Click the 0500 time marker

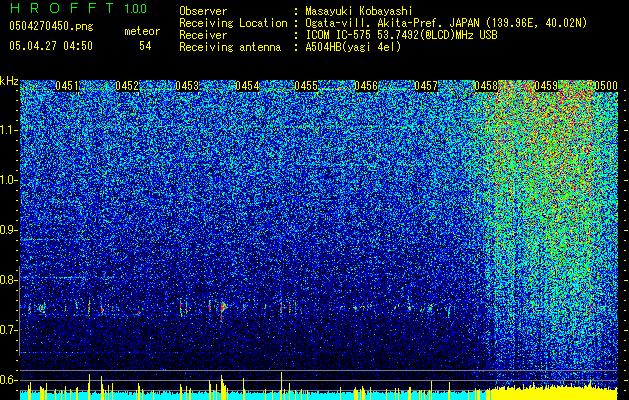pos(606,86)
